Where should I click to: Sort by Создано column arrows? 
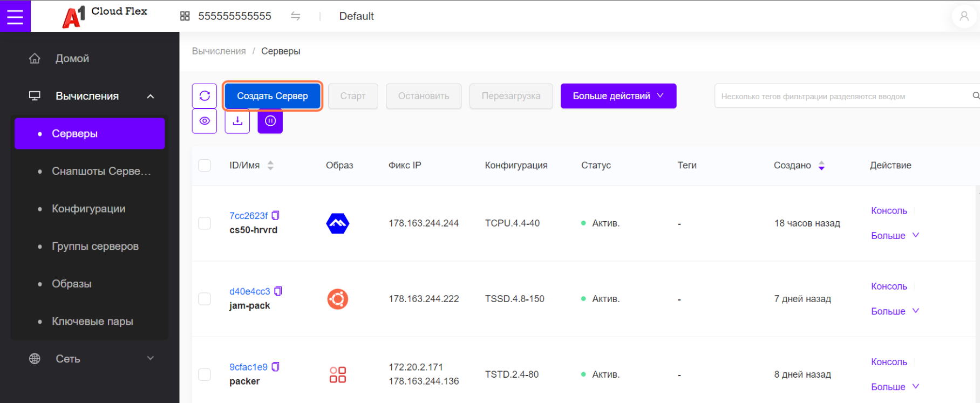[x=821, y=166]
